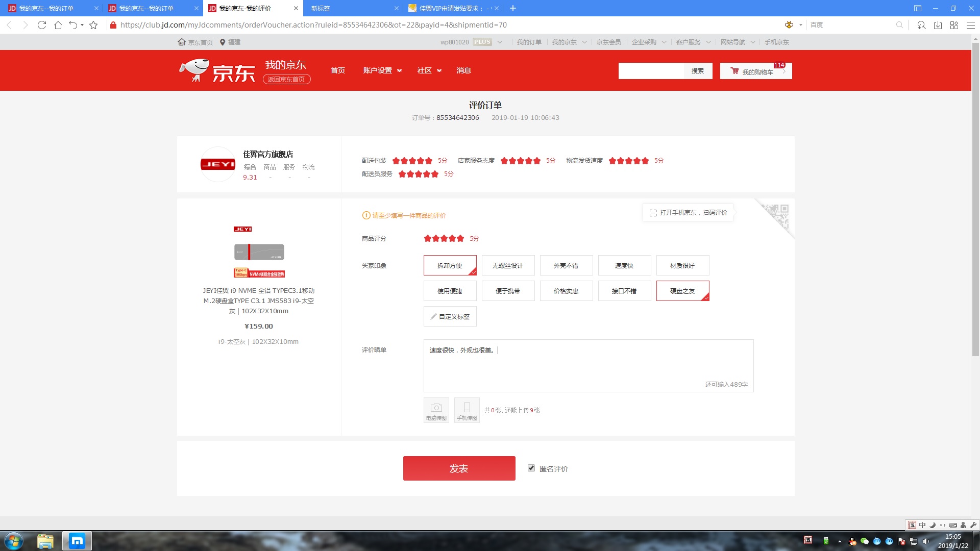
Task: Open the browser hamburger menu
Action: click(x=970, y=25)
